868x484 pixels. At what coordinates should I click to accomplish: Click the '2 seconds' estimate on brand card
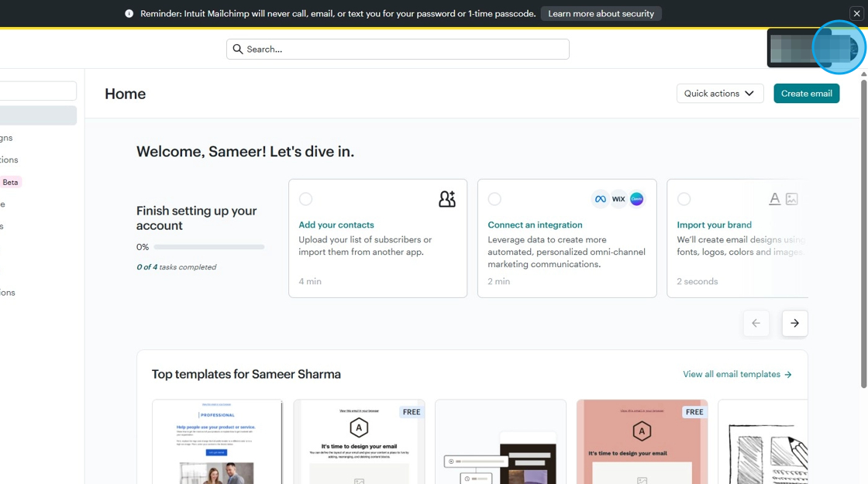tap(697, 281)
